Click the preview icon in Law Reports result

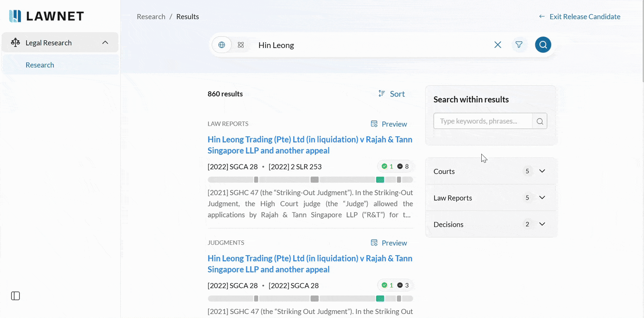coord(374,124)
